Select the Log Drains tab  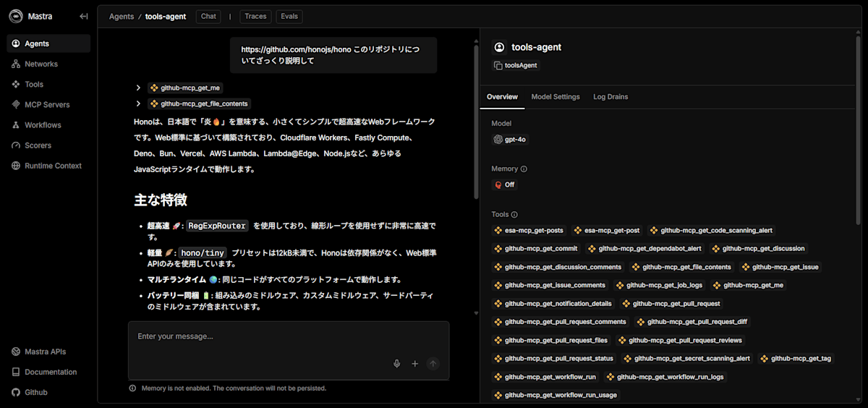[x=610, y=97]
